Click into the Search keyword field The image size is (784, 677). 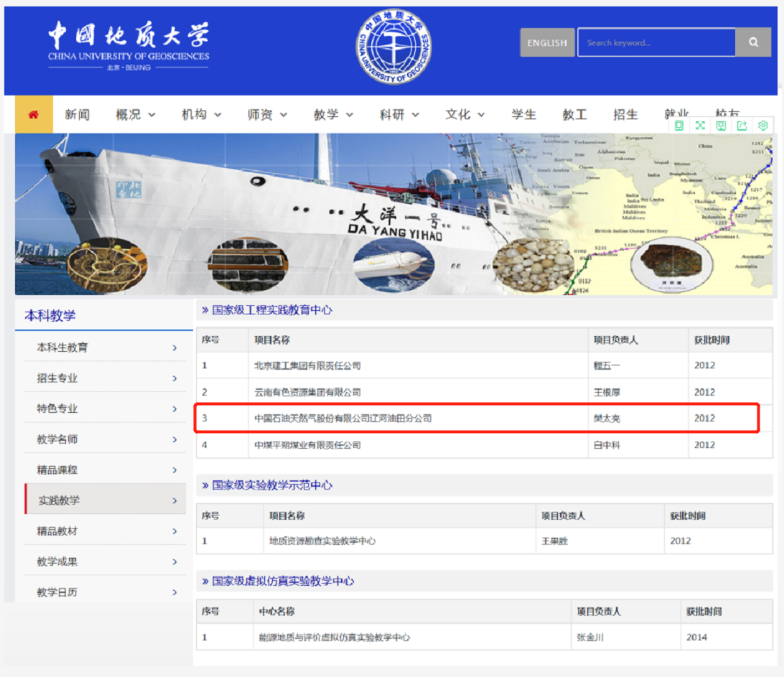(656, 43)
